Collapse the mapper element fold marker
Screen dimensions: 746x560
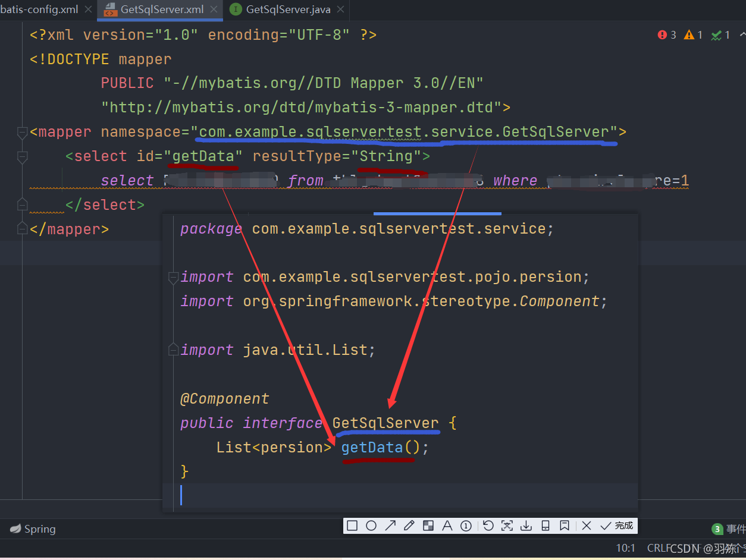pos(22,133)
